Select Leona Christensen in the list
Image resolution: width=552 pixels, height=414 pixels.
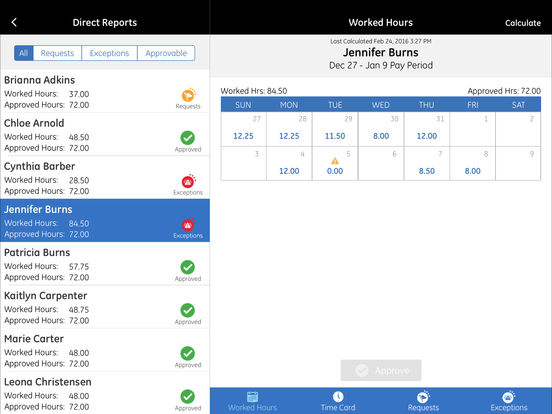105,393
